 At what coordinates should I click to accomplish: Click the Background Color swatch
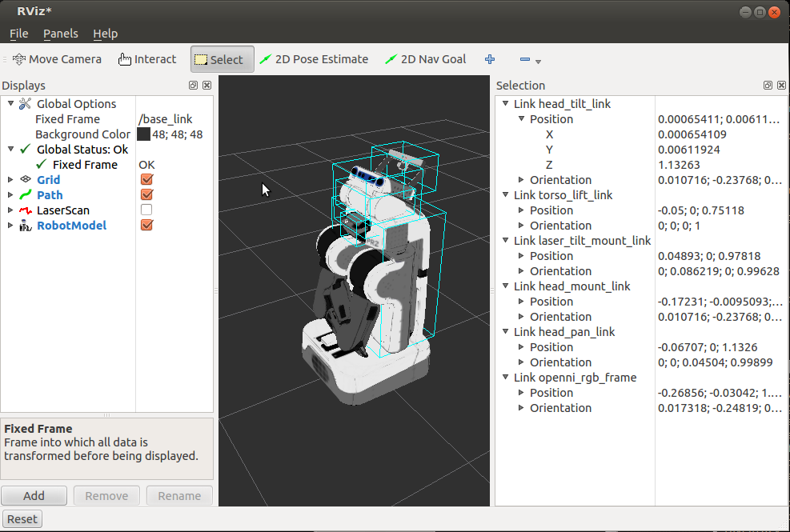[143, 134]
